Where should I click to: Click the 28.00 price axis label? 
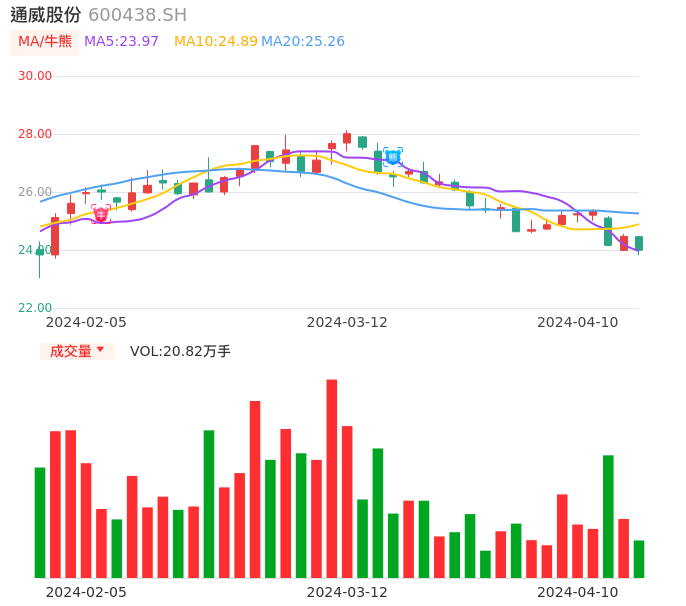35,134
